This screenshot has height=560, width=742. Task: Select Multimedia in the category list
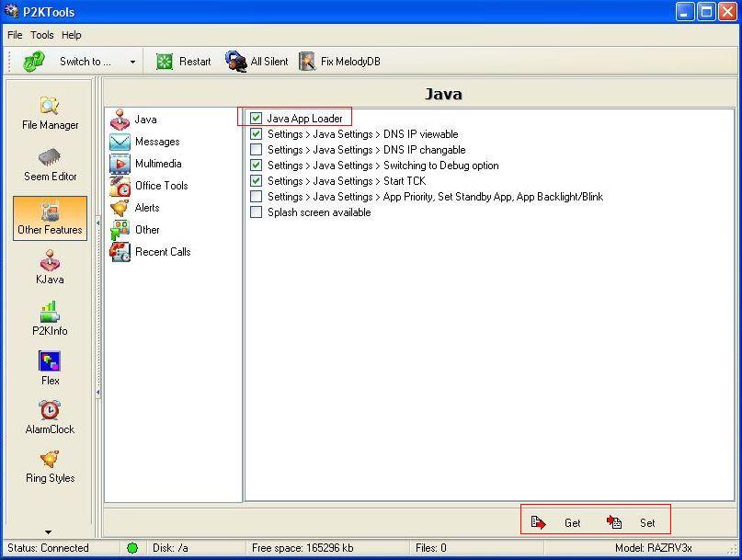coord(157,164)
